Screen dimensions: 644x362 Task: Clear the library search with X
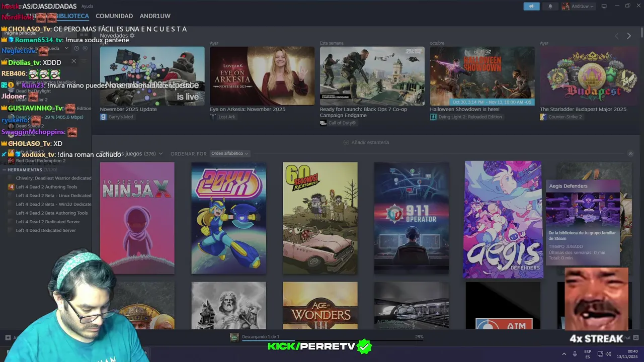pyautogui.click(x=73, y=61)
